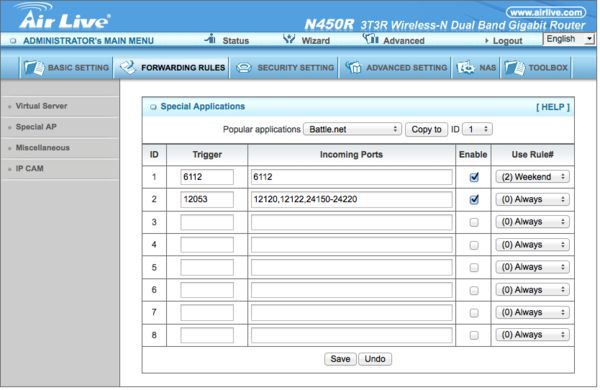Visit www.airlive.com link
This screenshot has height=390, width=600.
click(x=546, y=12)
